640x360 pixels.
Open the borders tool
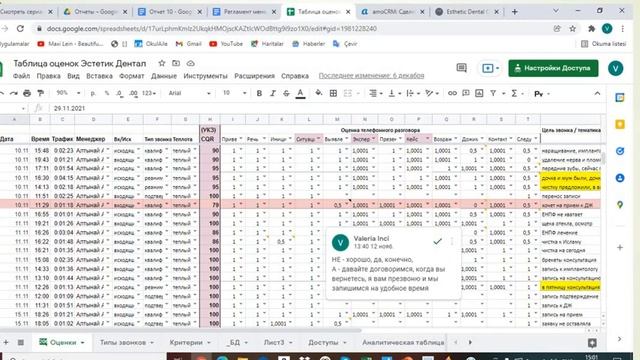(x=333, y=93)
